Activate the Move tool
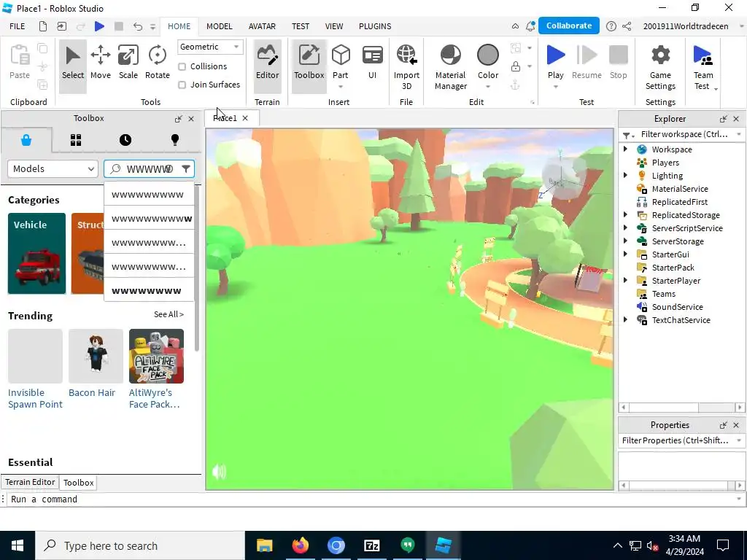 pyautogui.click(x=101, y=63)
